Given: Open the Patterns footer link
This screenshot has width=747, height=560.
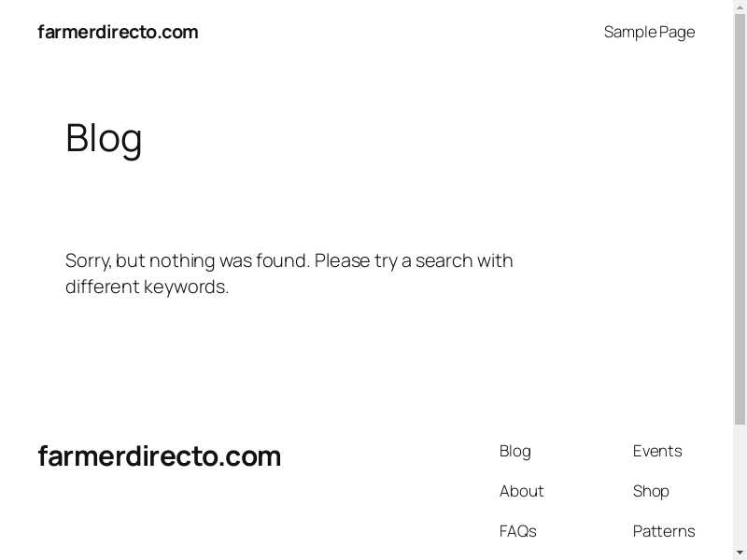Looking at the screenshot, I should [664, 531].
